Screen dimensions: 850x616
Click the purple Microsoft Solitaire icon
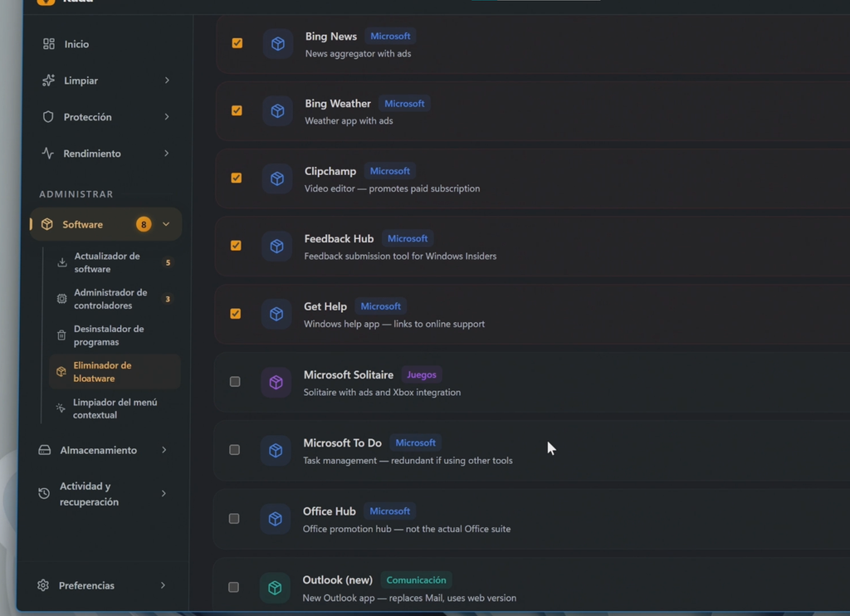click(276, 382)
